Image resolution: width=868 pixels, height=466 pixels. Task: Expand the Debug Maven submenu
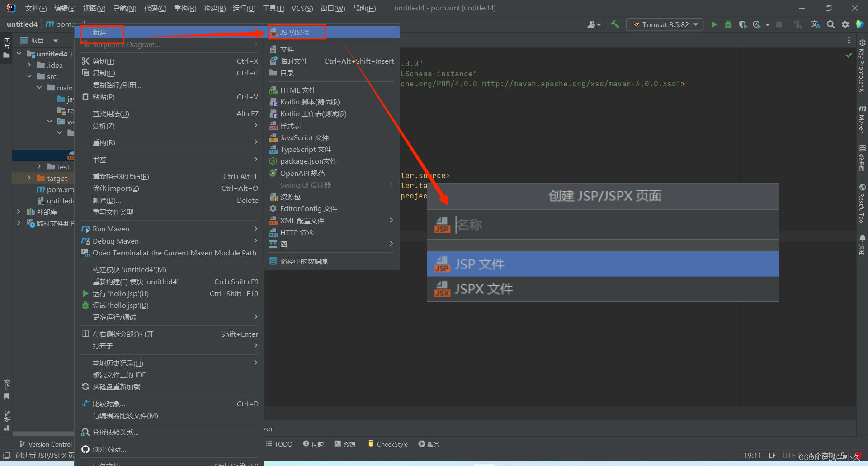coord(169,241)
